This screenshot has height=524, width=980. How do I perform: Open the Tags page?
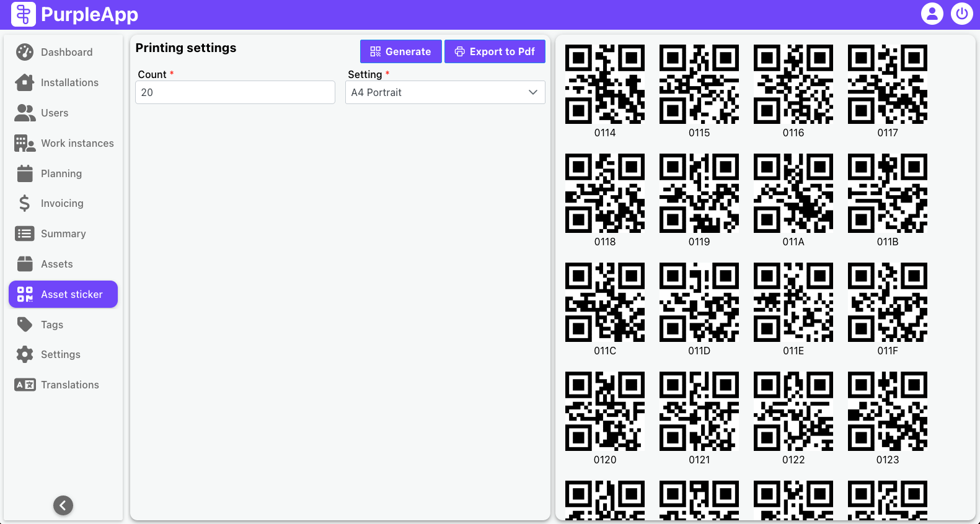pos(63,325)
